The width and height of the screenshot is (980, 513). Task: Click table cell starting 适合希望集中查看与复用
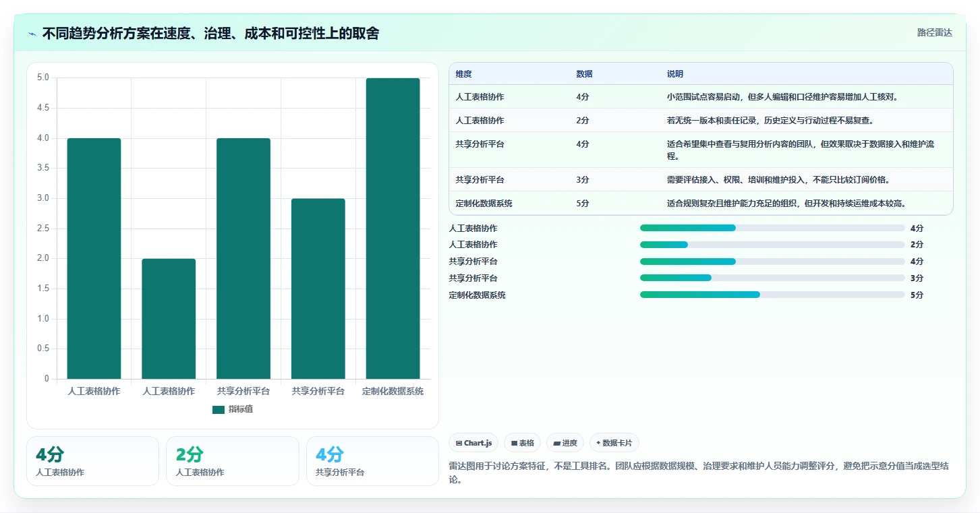(x=807, y=150)
